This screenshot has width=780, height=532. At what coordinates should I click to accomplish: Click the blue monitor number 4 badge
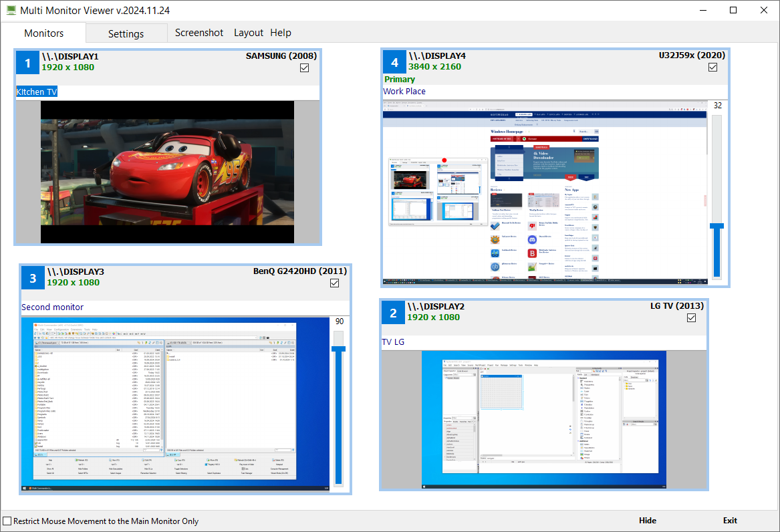pos(394,63)
